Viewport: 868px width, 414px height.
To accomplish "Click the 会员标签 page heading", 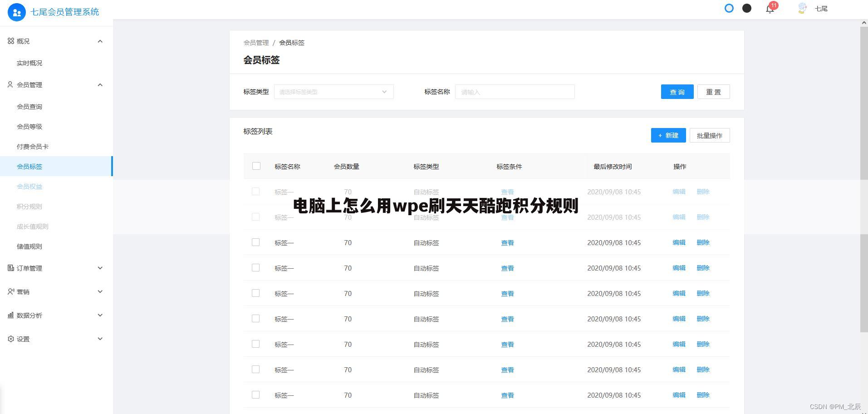I will [261, 60].
